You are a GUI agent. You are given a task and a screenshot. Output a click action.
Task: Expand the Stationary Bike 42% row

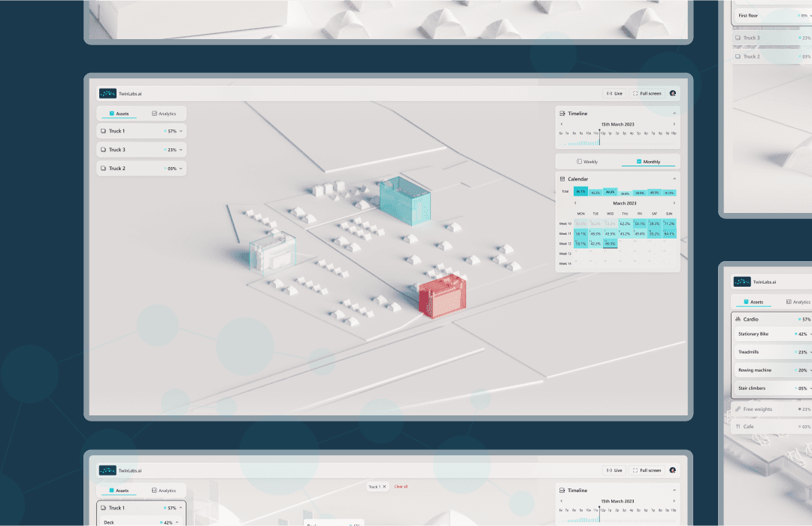(810, 334)
